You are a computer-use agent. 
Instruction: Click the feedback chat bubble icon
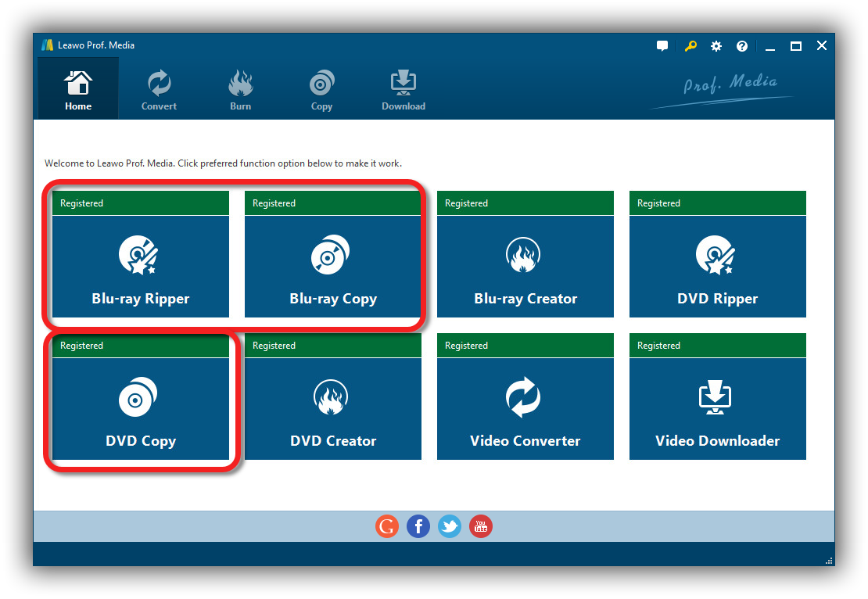pyautogui.click(x=662, y=46)
